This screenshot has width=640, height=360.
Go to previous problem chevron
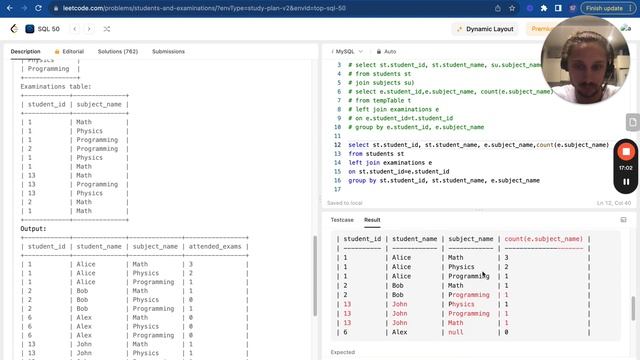coord(75,29)
